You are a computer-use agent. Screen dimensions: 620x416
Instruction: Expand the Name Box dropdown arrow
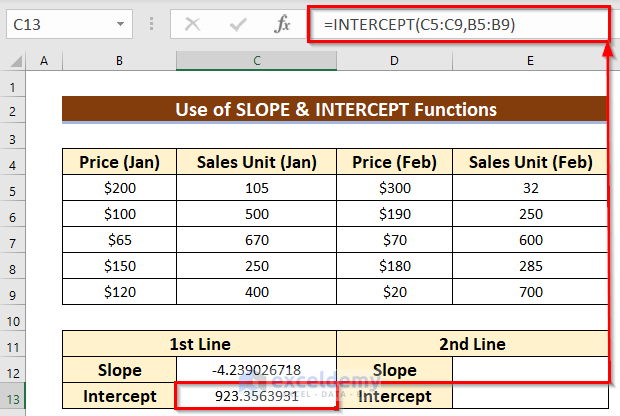click(x=120, y=24)
